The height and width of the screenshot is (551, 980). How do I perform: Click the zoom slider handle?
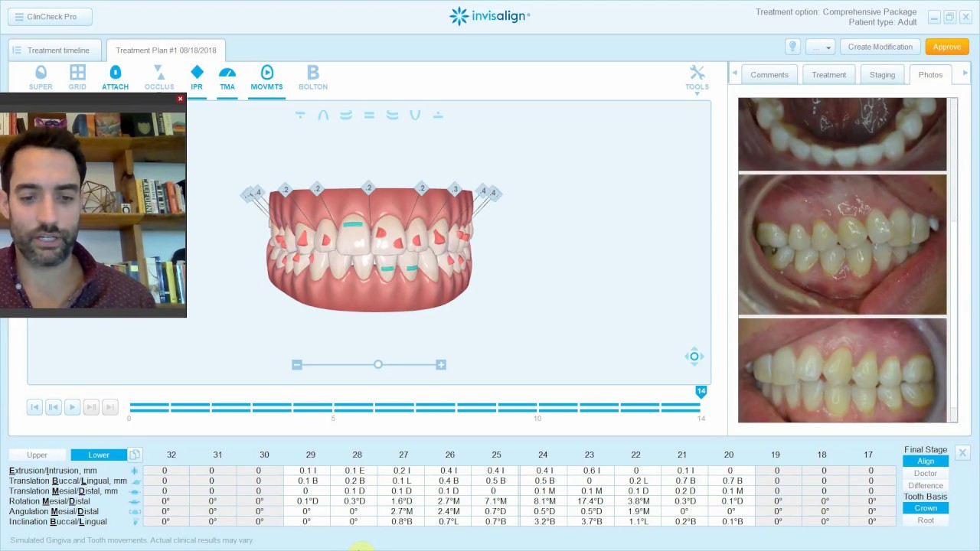[x=378, y=364]
